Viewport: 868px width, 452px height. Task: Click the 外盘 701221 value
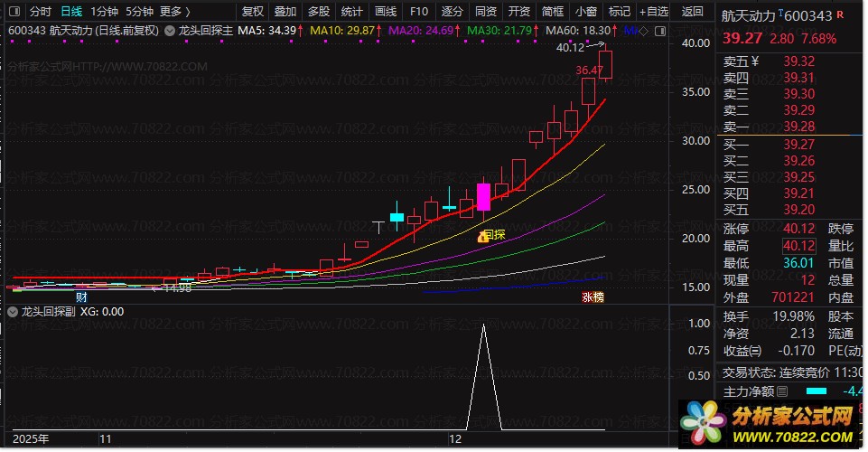click(x=793, y=297)
